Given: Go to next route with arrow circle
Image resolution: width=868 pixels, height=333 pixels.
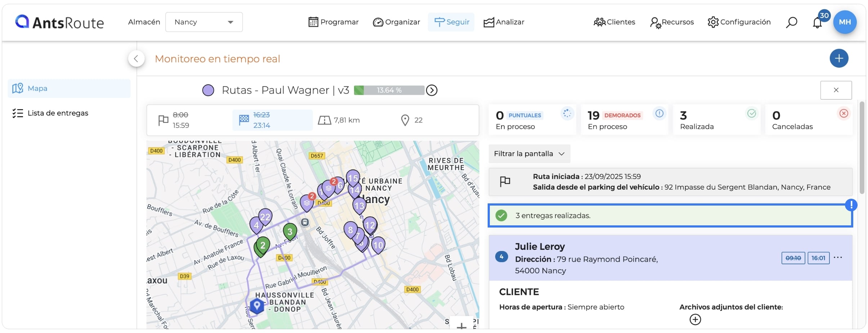Looking at the screenshot, I should click(431, 90).
